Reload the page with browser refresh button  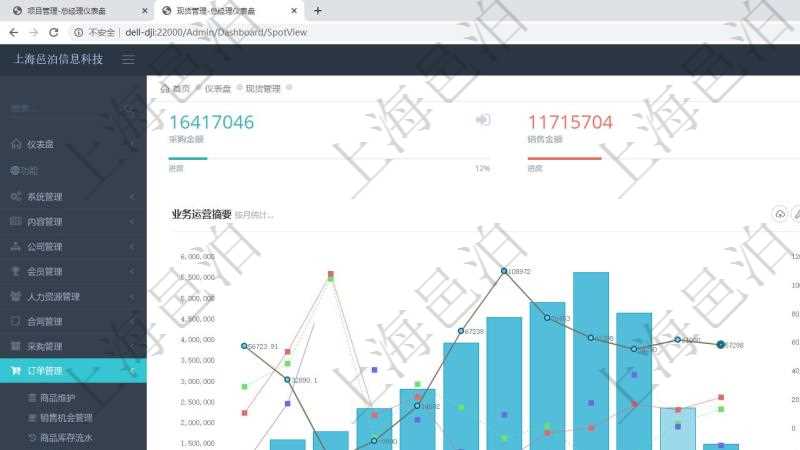tap(53, 32)
